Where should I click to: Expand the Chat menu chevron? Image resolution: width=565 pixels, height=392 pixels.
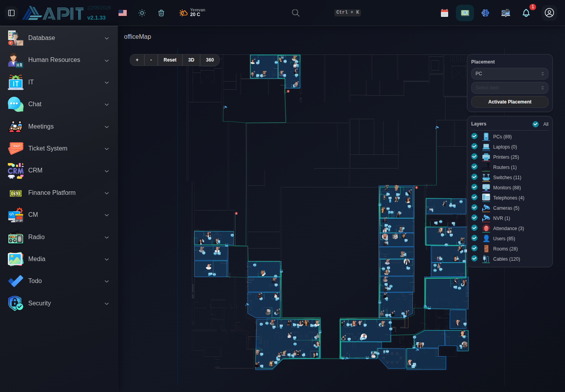point(107,104)
